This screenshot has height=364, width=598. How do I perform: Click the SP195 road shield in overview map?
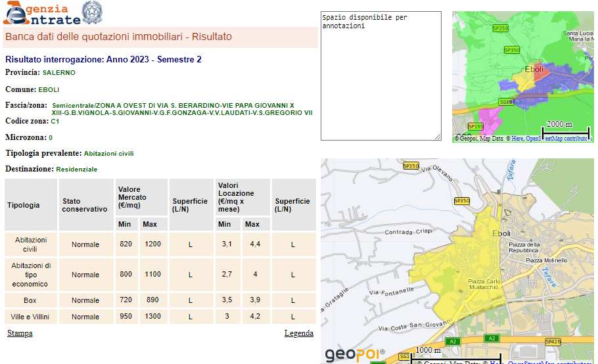tap(475, 126)
